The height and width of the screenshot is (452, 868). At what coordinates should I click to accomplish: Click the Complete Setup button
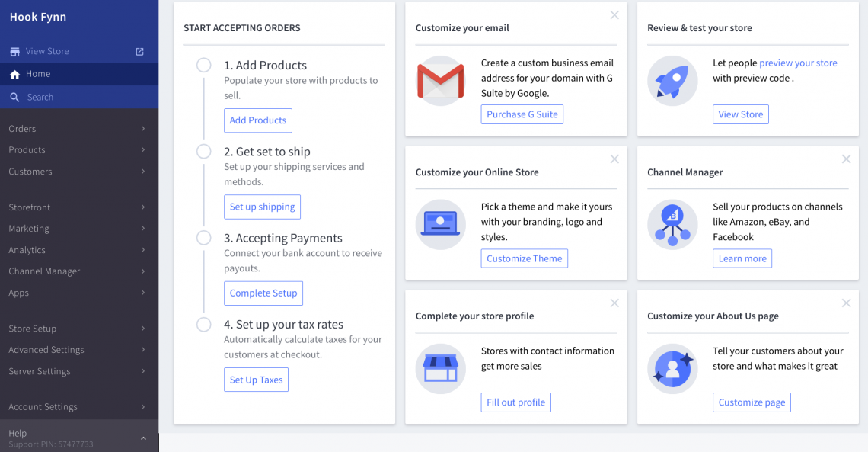(263, 293)
